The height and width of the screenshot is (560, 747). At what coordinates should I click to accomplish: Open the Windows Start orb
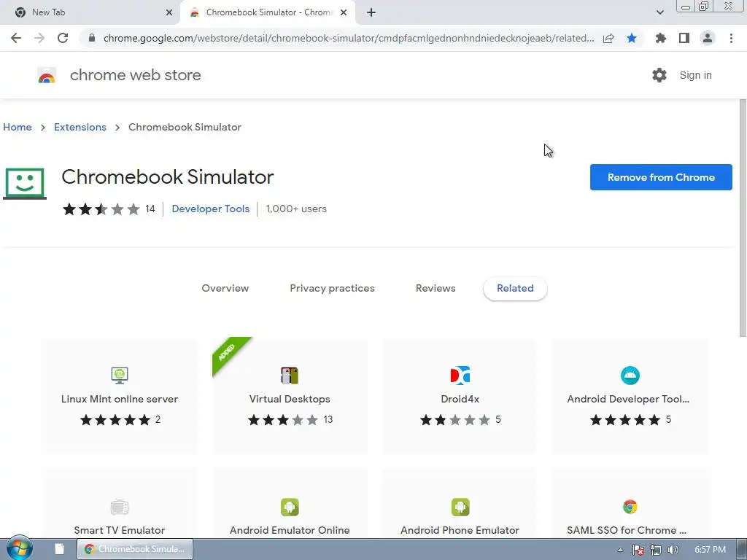tap(19, 548)
